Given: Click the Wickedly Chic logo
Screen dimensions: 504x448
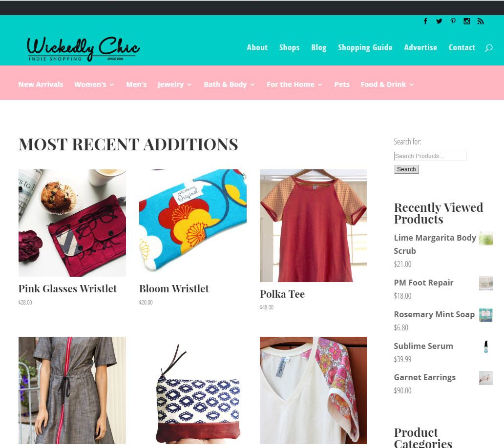Looking at the screenshot, I should (x=83, y=49).
